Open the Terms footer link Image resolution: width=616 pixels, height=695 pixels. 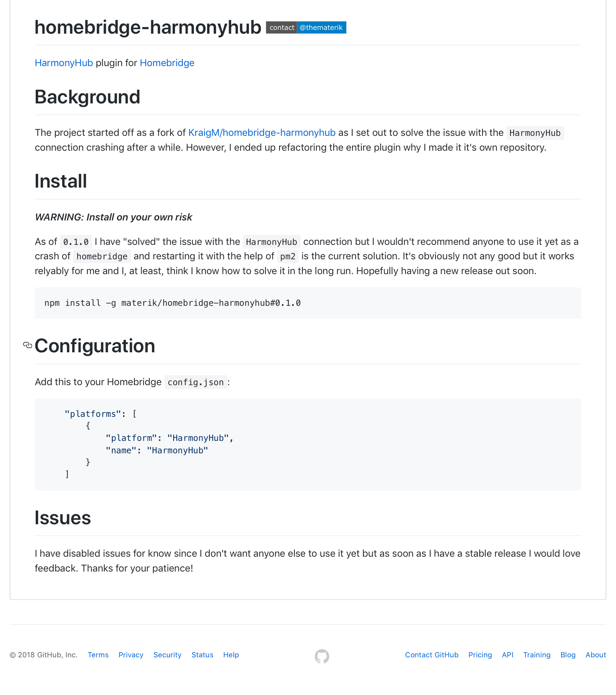click(98, 655)
